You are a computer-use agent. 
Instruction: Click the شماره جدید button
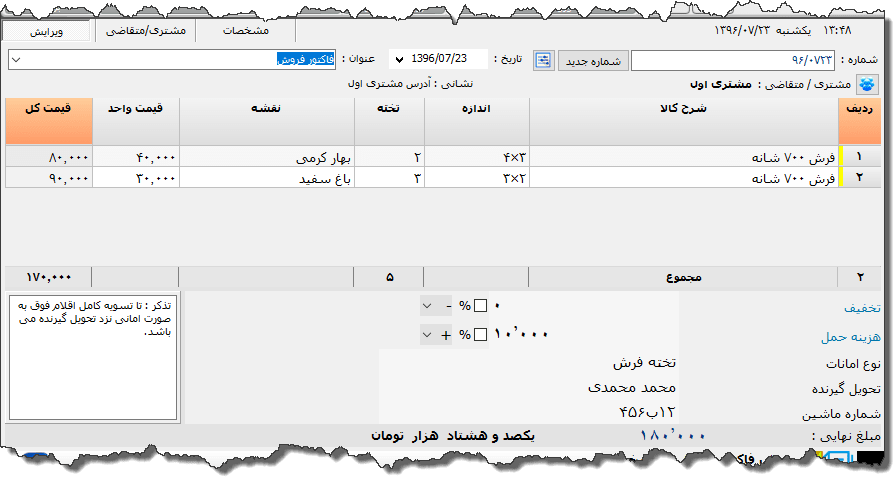click(x=593, y=60)
